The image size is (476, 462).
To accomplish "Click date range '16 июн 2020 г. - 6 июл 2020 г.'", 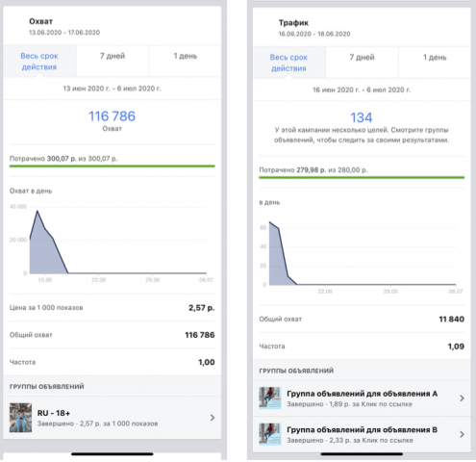I will pyautogui.click(x=362, y=90).
